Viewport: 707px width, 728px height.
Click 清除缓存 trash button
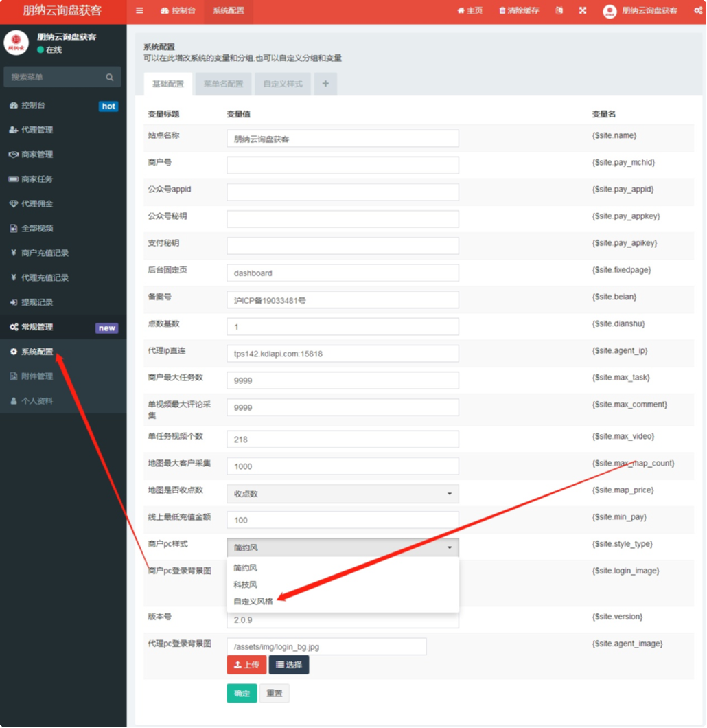tap(519, 11)
